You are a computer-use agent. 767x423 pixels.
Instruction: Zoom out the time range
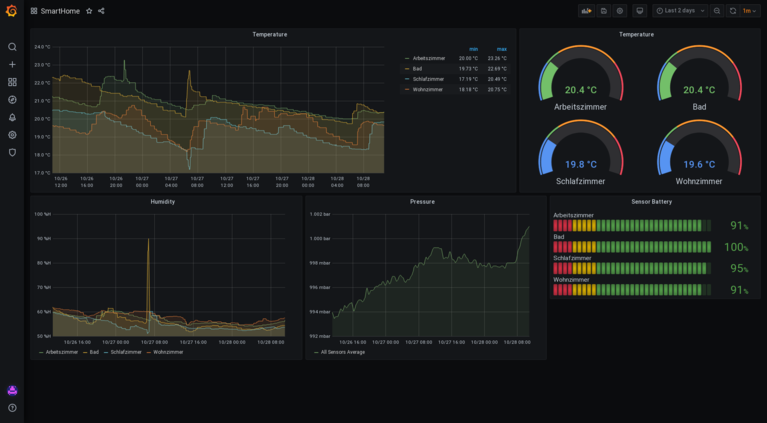717,11
